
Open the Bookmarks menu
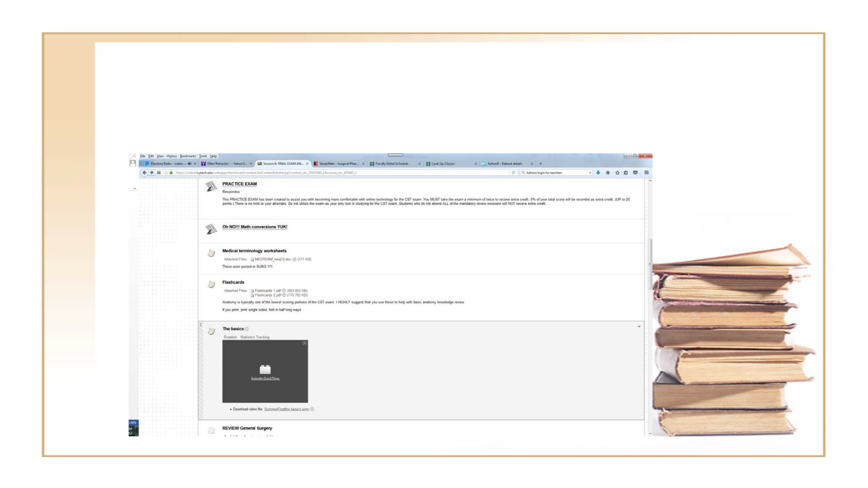pyautogui.click(x=188, y=156)
